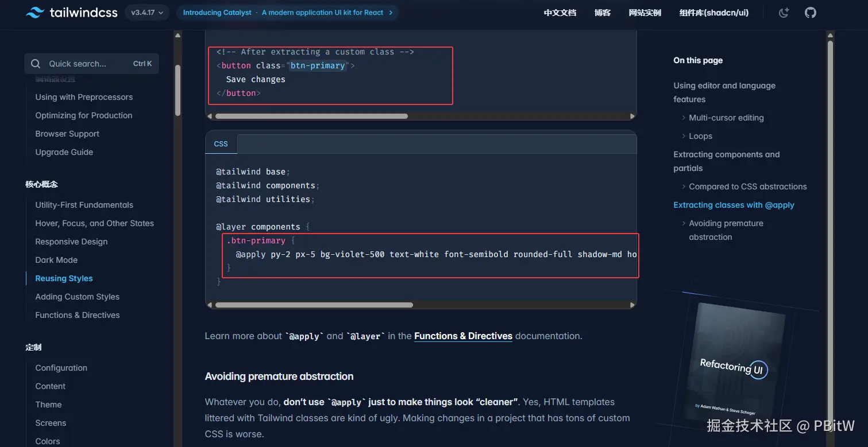868x447 pixels.
Task: Jump to Avoiding premature abstraction in TOC
Action: (726, 230)
